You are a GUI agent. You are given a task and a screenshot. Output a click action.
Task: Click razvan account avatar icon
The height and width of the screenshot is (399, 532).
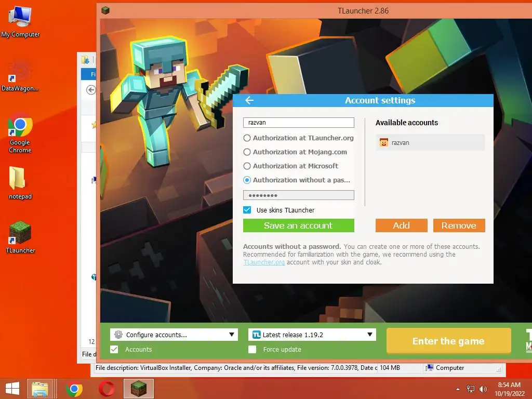(384, 142)
